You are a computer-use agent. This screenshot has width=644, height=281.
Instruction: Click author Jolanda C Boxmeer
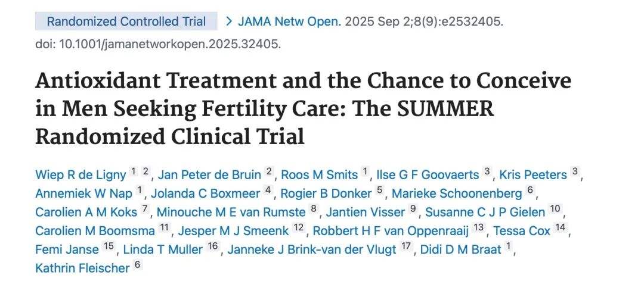(x=205, y=193)
